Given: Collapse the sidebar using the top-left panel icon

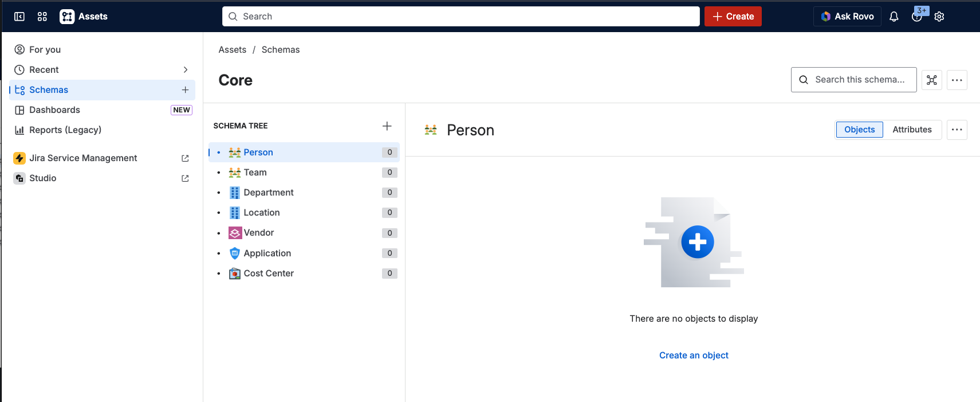Looking at the screenshot, I should [x=19, y=17].
